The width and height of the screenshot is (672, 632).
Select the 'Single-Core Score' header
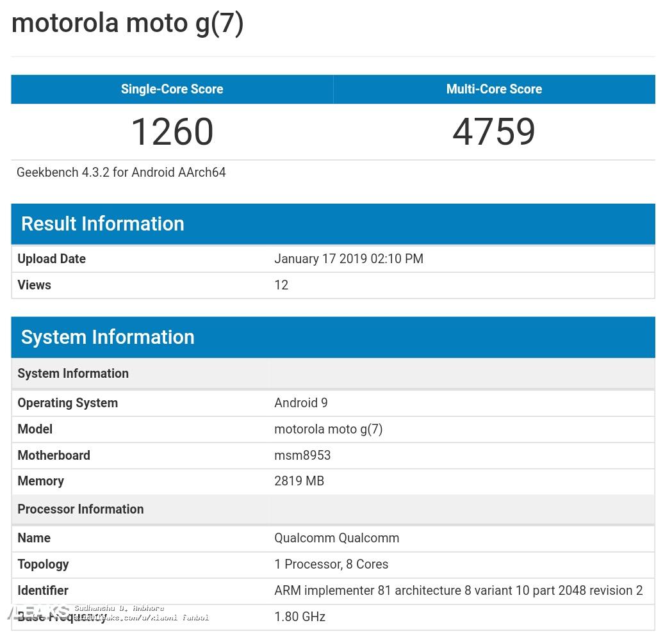tap(172, 89)
